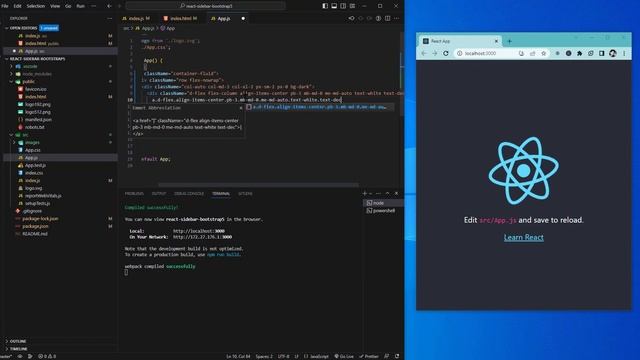Click the errors and warnings status item
The image size is (640, 360).
pyautogui.click(x=47, y=356)
